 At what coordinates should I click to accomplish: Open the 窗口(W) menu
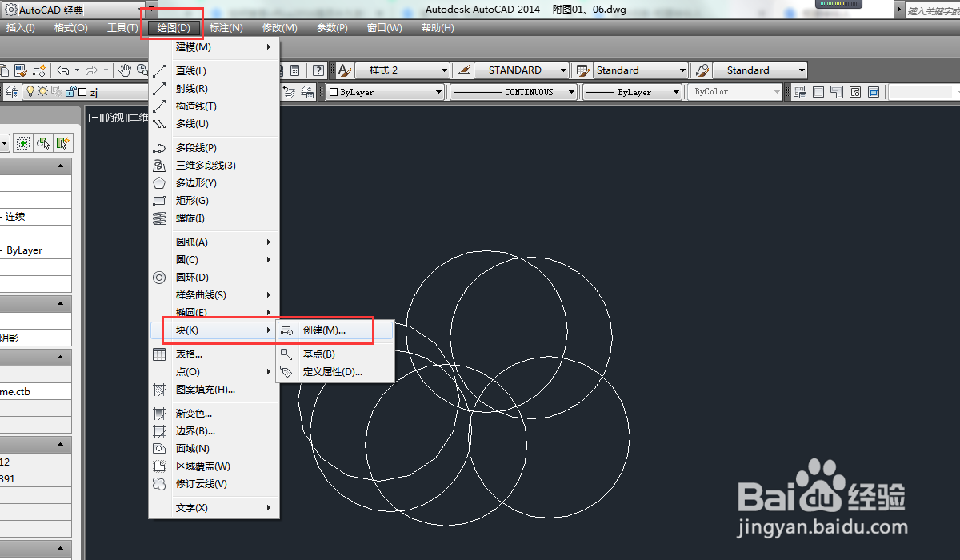pos(385,28)
